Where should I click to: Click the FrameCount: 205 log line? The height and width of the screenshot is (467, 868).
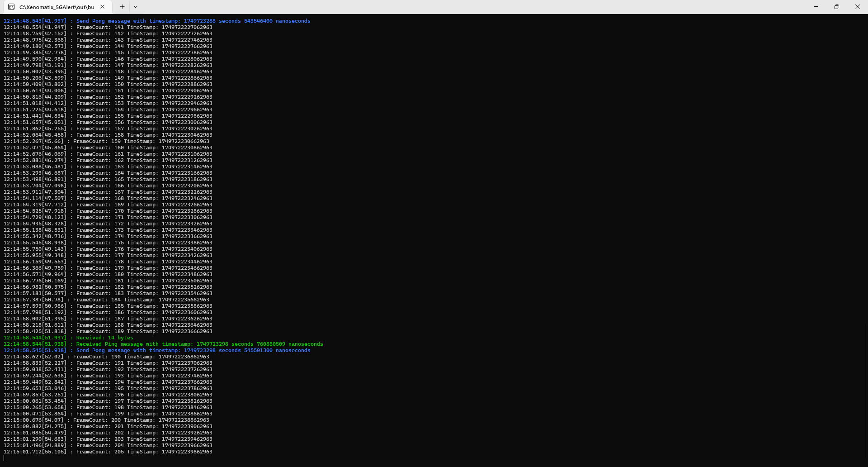coord(144,452)
